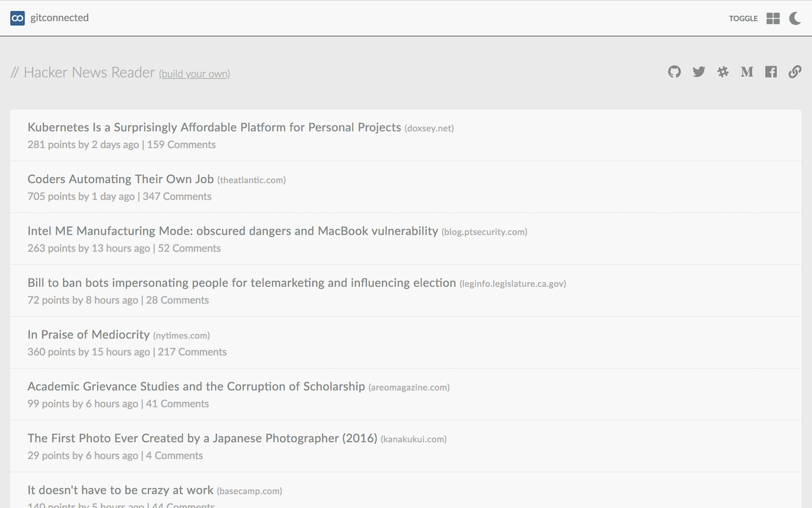View 41 Comments on Grievance Studies
Screen dimensions: 812x508
pyautogui.click(x=178, y=404)
